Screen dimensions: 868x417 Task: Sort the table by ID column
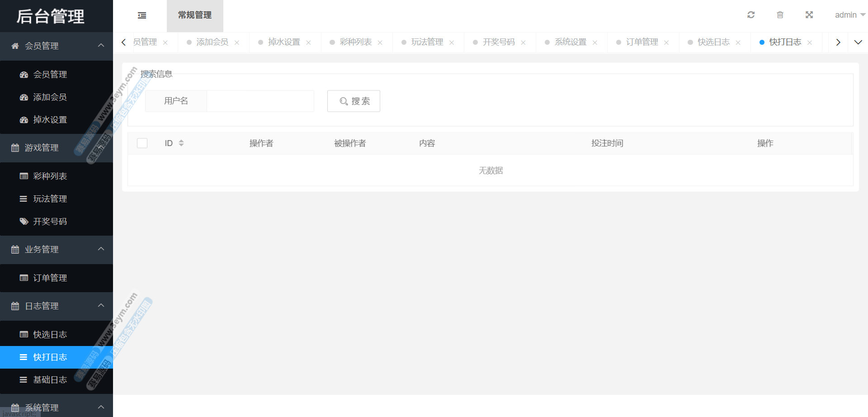181,143
